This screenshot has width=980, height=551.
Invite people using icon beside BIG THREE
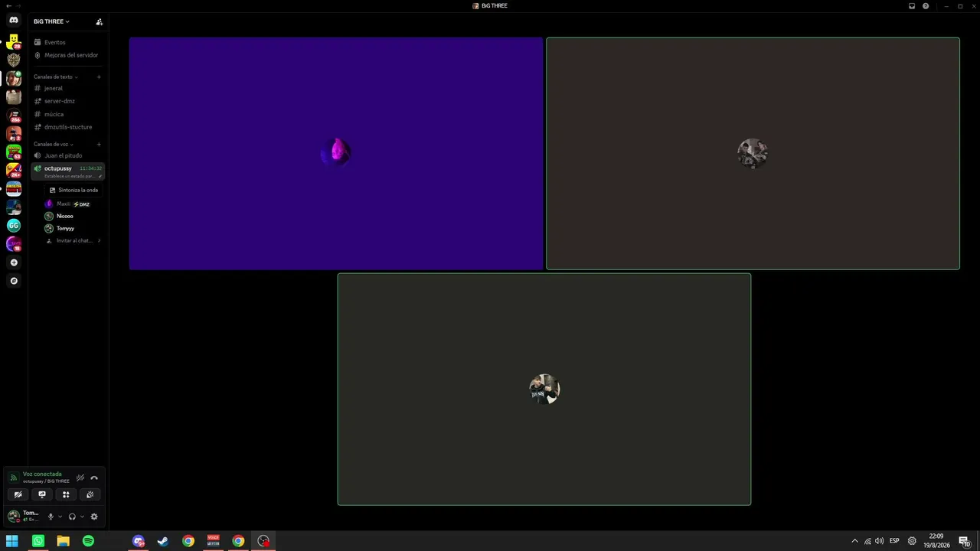(99, 21)
